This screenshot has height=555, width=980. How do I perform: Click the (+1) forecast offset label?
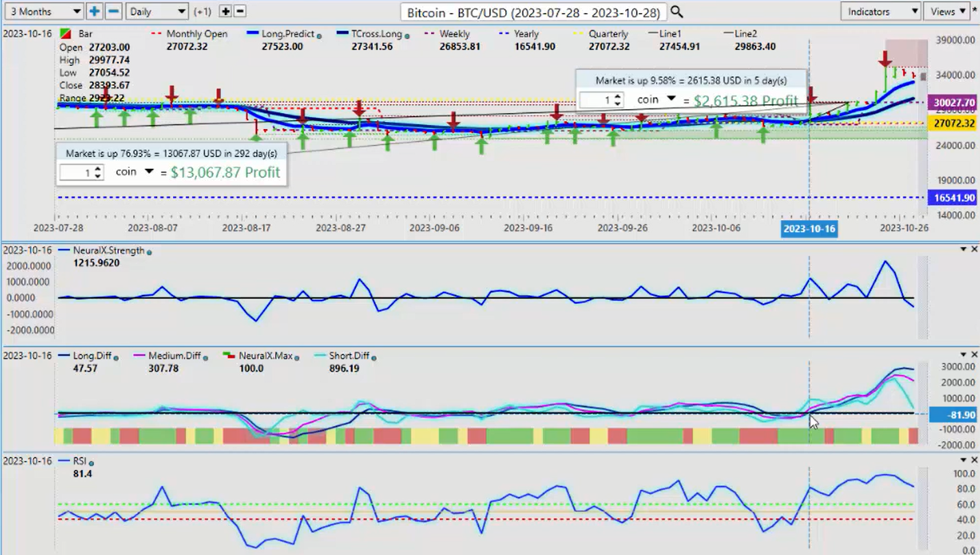coord(202,12)
